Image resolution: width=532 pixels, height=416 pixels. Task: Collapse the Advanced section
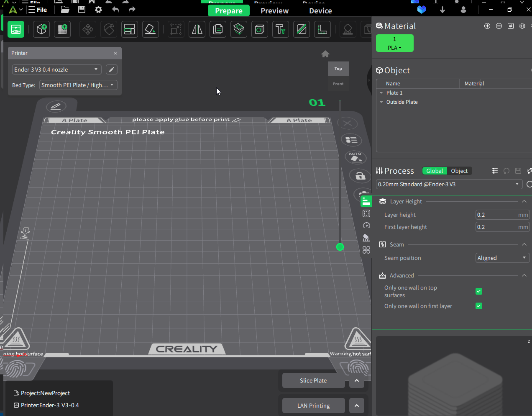(x=524, y=275)
